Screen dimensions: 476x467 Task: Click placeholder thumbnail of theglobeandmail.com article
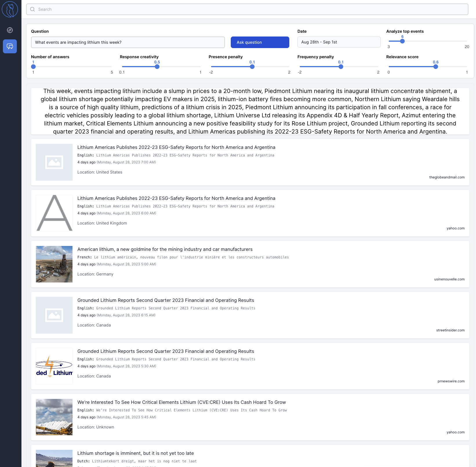coord(54,162)
